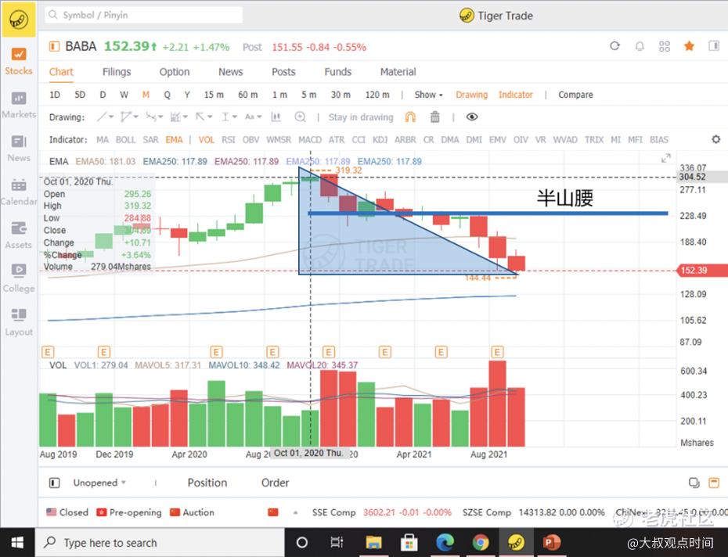Viewport: 728px width, 560px height.
Task: Click the Tiger Trade logo in the sidebar
Action: coord(19,20)
